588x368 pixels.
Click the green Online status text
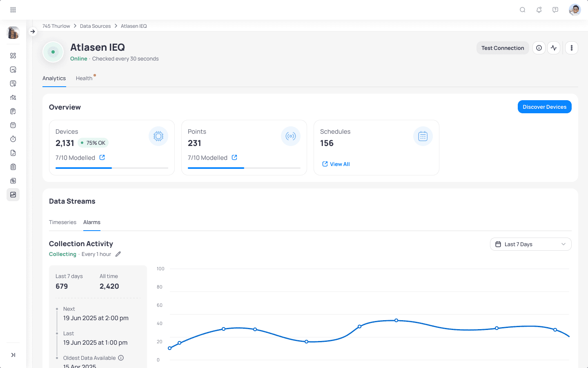click(x=78, y=58)
